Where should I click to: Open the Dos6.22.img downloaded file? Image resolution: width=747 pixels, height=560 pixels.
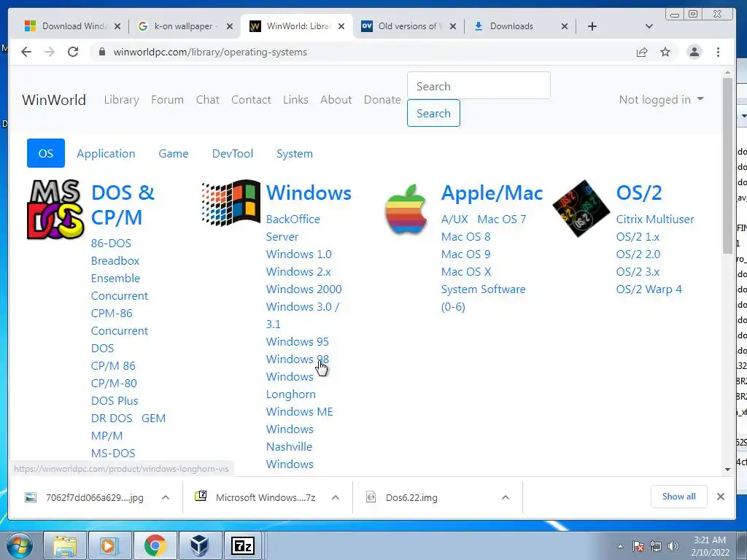pyautogui.click(x=411, y=497)
